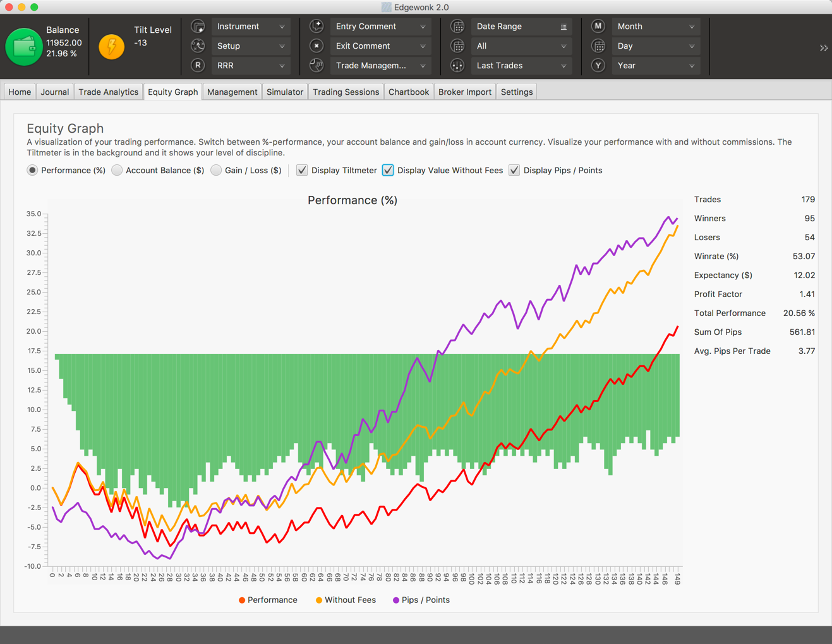Open the Setup dropdown
This screenshot has height=644, width=832.
click(251, 46)
